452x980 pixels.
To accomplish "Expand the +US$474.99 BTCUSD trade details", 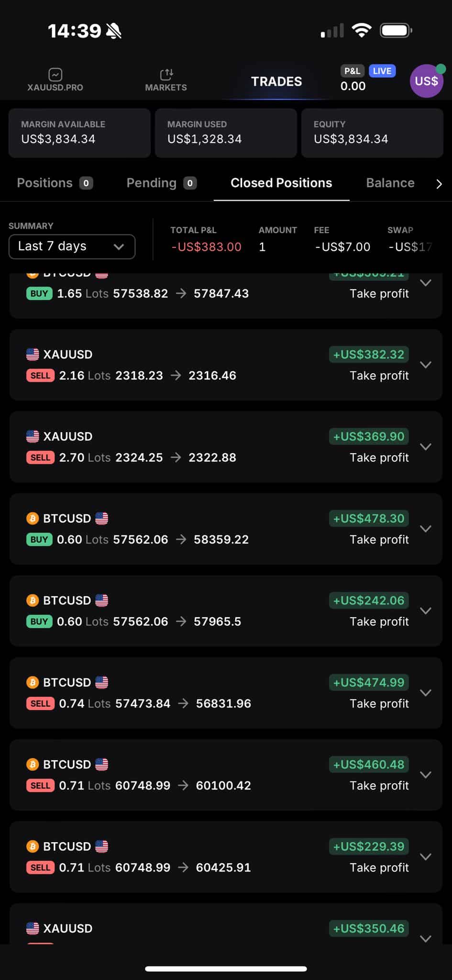I will coord(425,692).
